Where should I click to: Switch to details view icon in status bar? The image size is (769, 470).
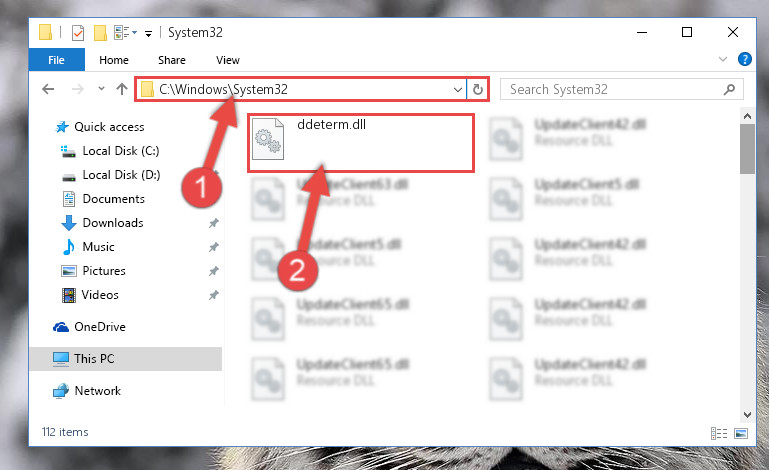[x=719, y=433]
